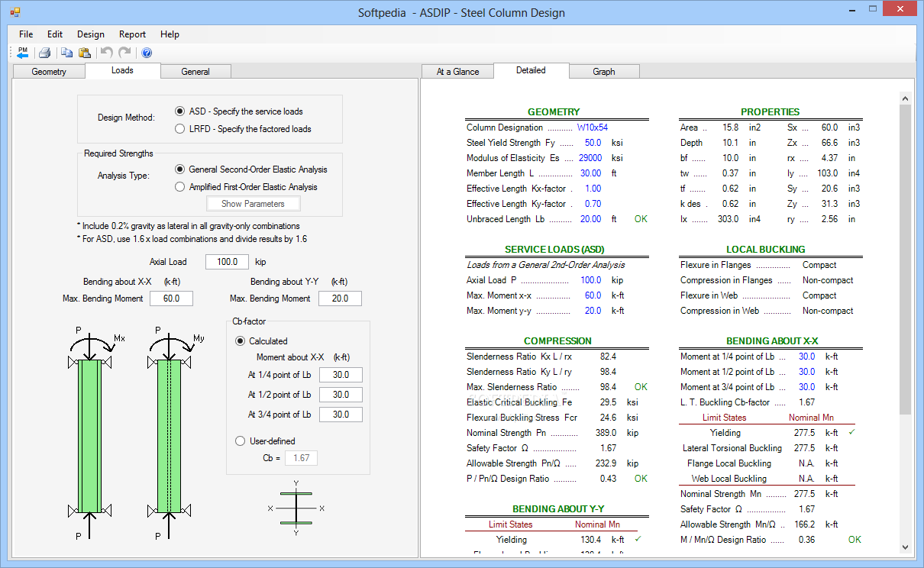This screenshot has width=924, height=568.
Task: Click the Y-Y Max. Bending Moment field
Action: click(340, 299)
